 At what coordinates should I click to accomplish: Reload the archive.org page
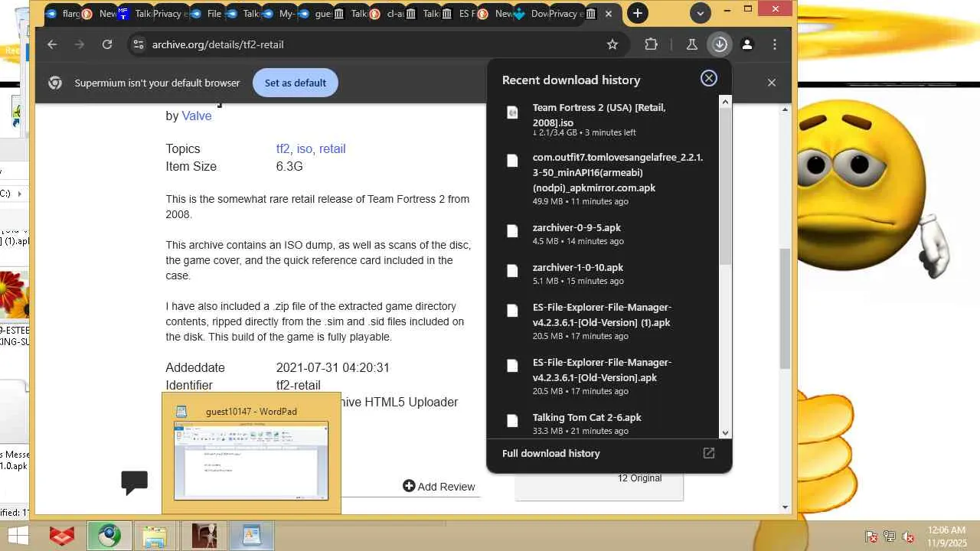[107, 44]
